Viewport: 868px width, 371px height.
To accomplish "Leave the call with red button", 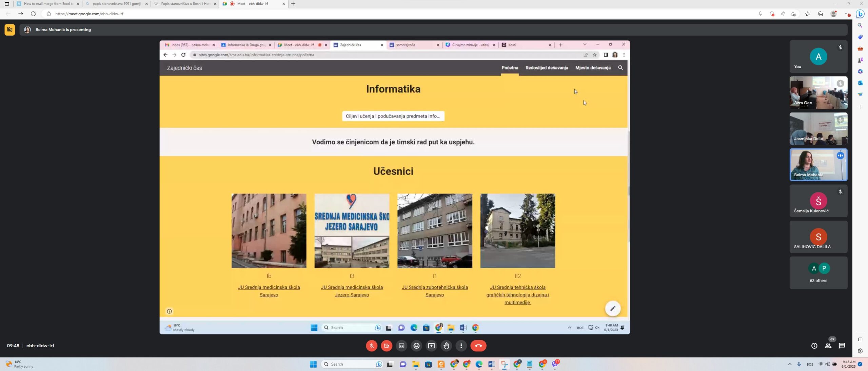I will coord(478,346).
